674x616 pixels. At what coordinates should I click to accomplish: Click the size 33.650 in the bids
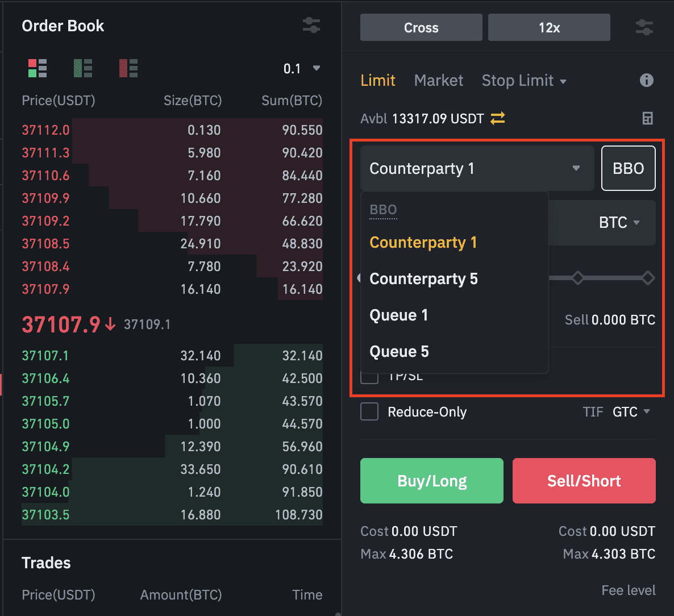200,469
